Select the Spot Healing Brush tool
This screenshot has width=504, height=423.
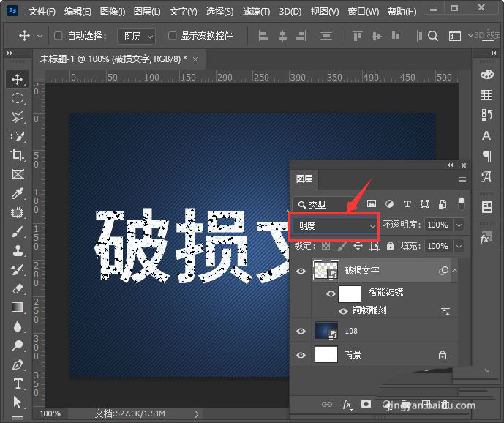tap(17, 212)
